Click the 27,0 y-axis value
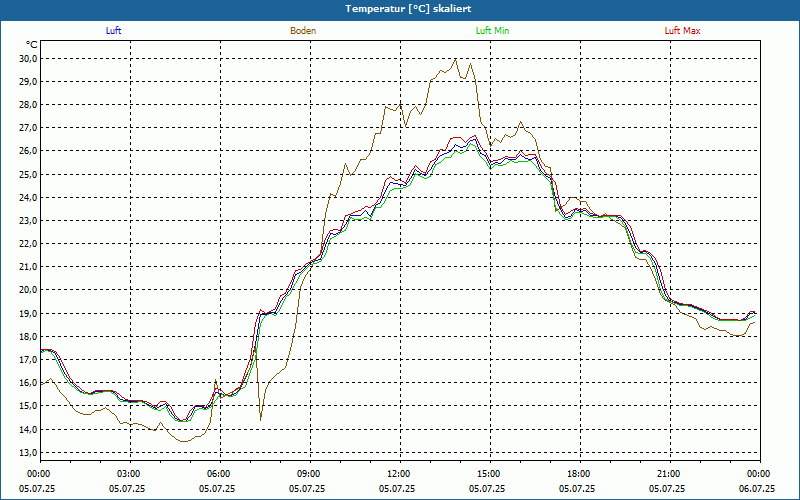Image resolution: width=800 pixels, height=500 pixels. 28,128
